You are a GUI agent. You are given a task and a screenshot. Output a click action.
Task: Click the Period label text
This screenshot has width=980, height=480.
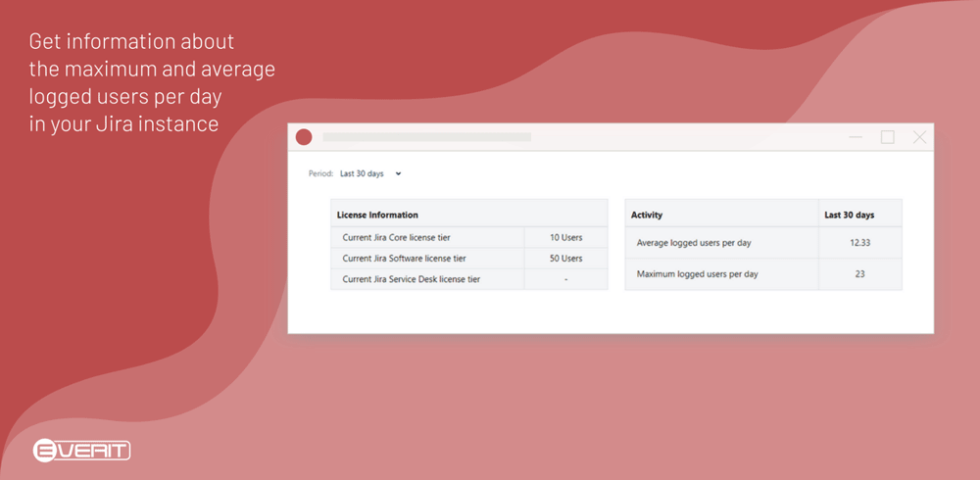pyautogui.click(x=320, y=173)
